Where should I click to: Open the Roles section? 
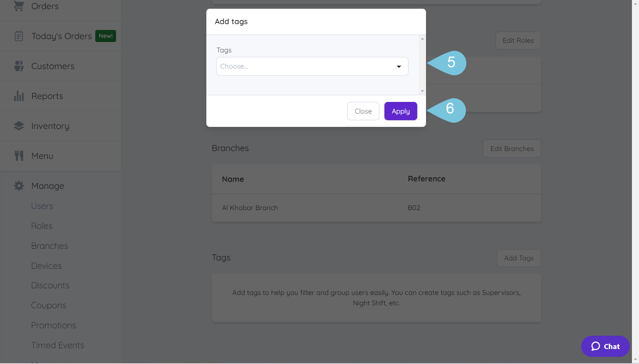click(x=42, y=225)
